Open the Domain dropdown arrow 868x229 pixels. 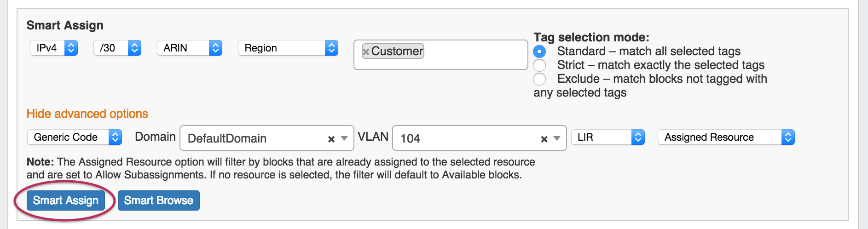[344, 138]
